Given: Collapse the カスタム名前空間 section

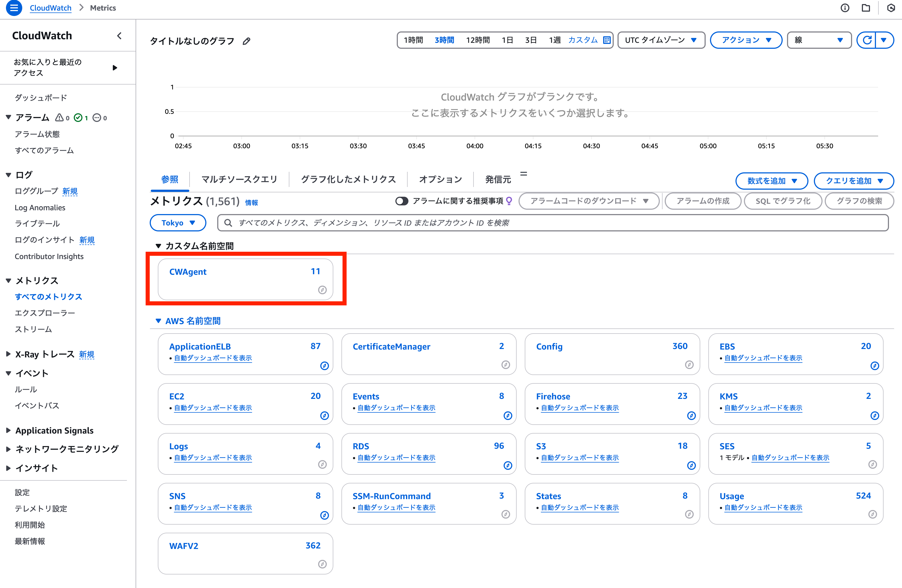Looking at the screenshot, I should point(158,246).
